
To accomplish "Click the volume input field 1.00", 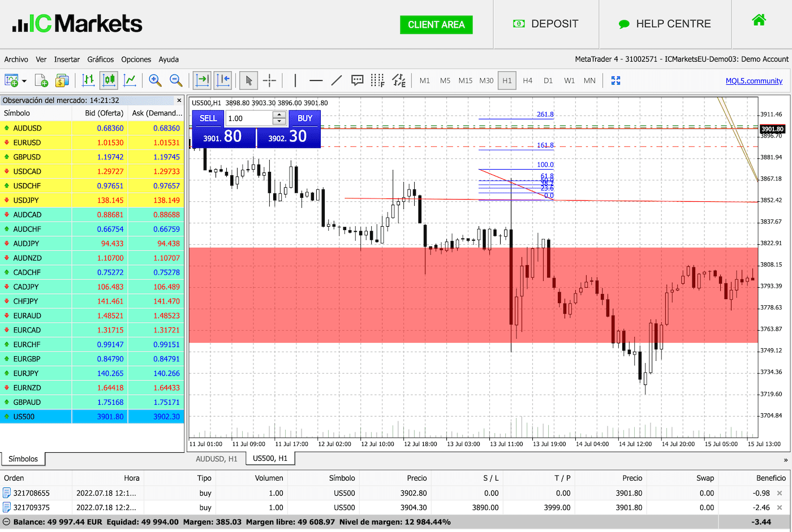I will [x=249, y=118].
